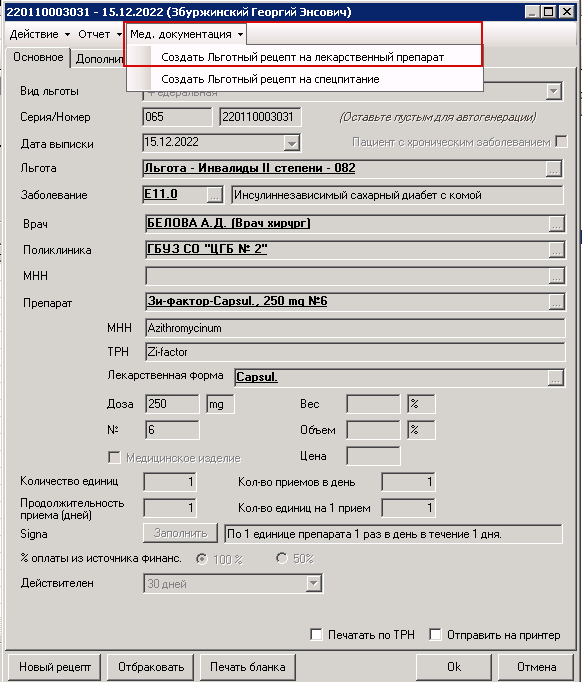Click the Инсулиннезависимый сахарный диабет description field

coord(398,195)
